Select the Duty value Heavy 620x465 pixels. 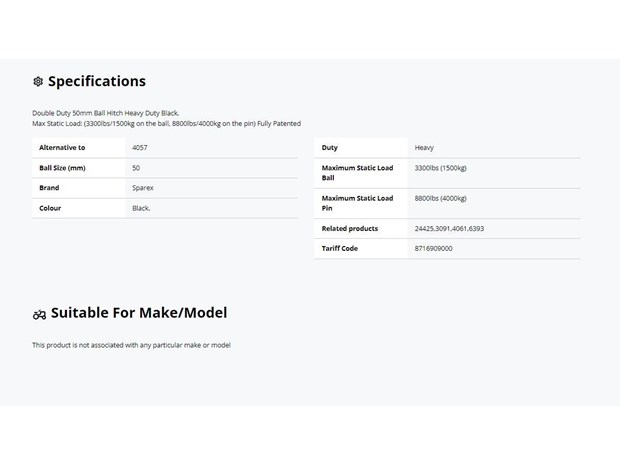424,148
